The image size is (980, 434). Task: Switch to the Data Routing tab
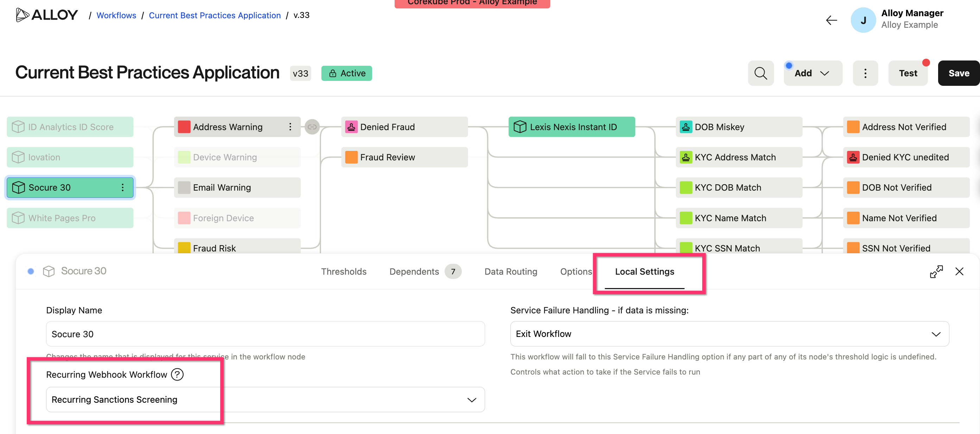(x=510, y=272)
